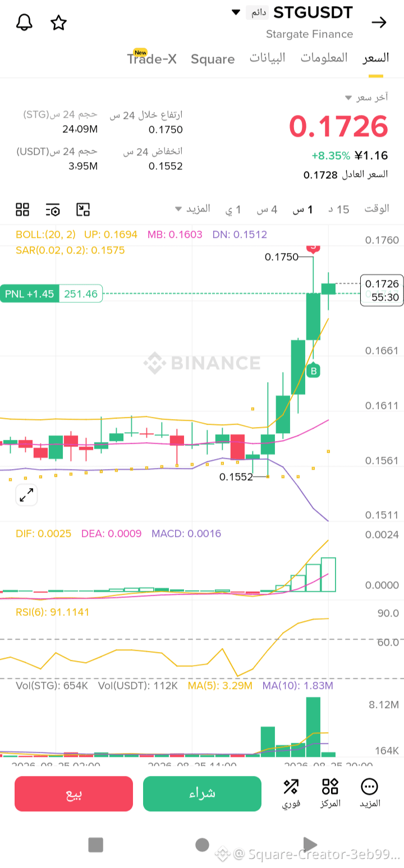Viewport: 404px width, 868px height.
Task: Tap the chart shrink view icon
Action: 83,210
